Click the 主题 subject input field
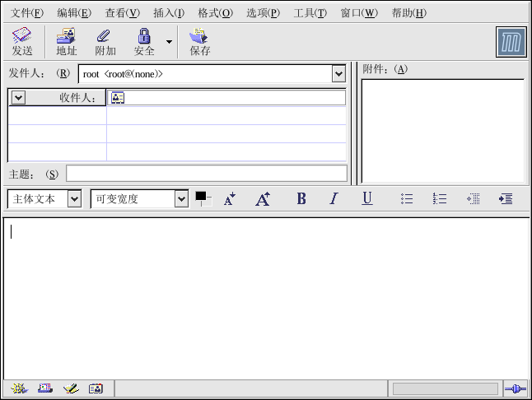The image size is (532, 400). (x=206, y=174)
